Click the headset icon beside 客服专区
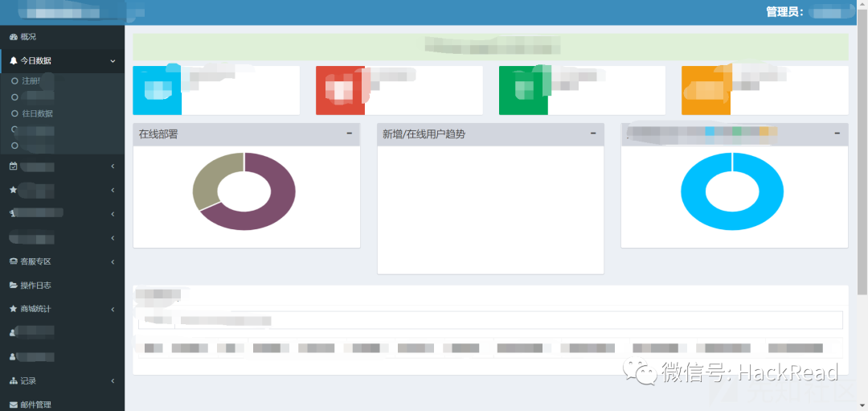This screenshot has height=411, width=868. pos(14,261)
